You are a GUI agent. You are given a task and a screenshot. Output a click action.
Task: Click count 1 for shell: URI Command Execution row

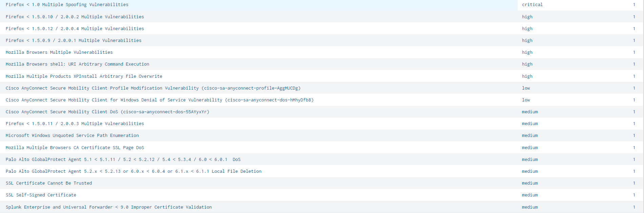(x=634, y=64)
